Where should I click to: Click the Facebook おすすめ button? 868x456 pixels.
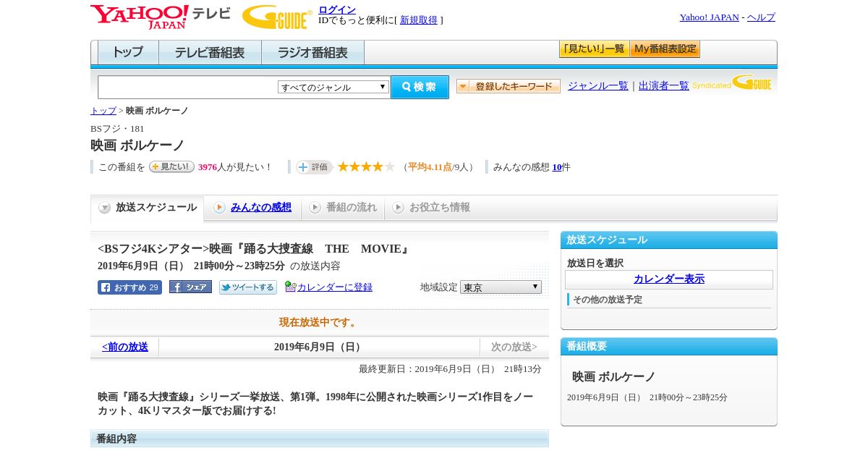click(x=129, y=287)
